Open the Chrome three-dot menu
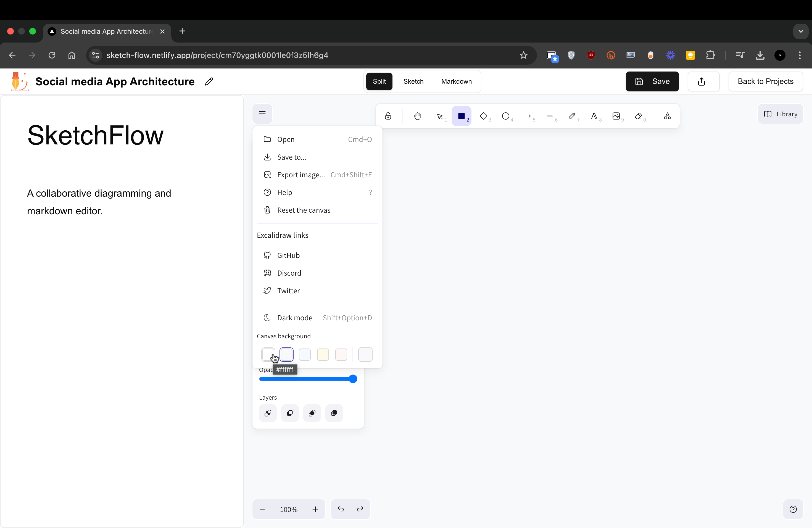 coord(799,55)
